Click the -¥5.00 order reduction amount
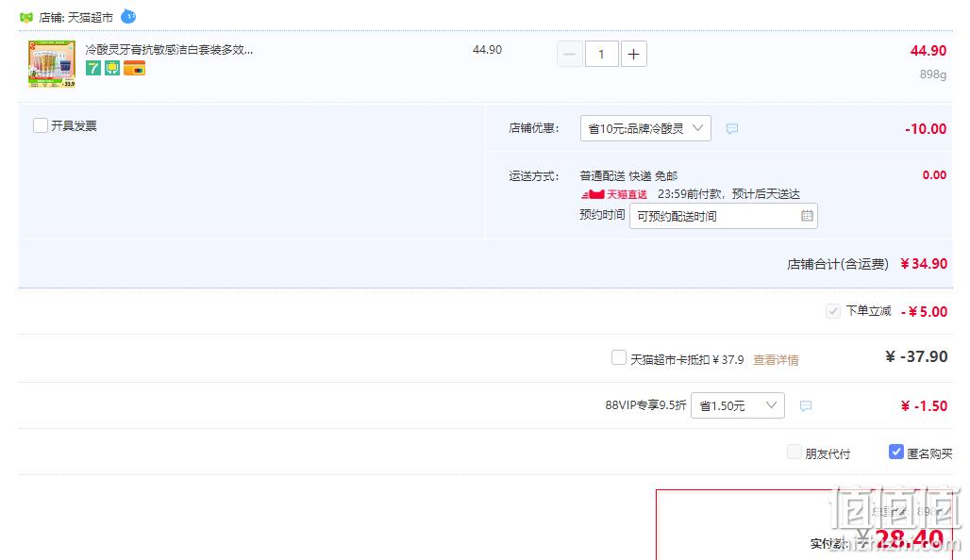 click(x=924, y=311)
